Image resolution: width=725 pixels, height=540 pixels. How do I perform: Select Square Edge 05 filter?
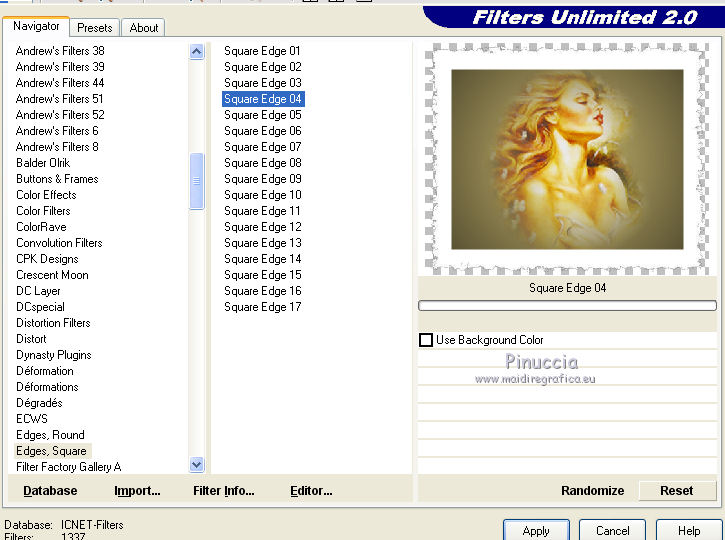(263, 115)
